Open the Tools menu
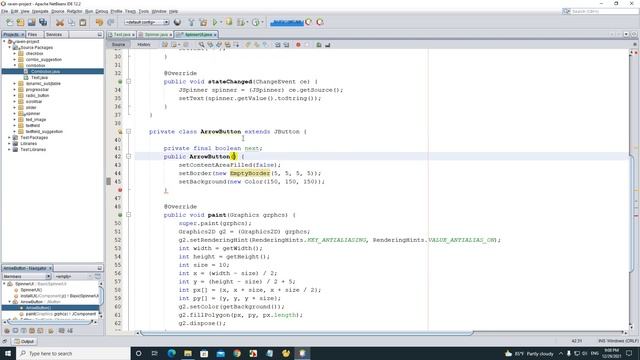This screenshot has width=640, height=360. coord(144,11)
